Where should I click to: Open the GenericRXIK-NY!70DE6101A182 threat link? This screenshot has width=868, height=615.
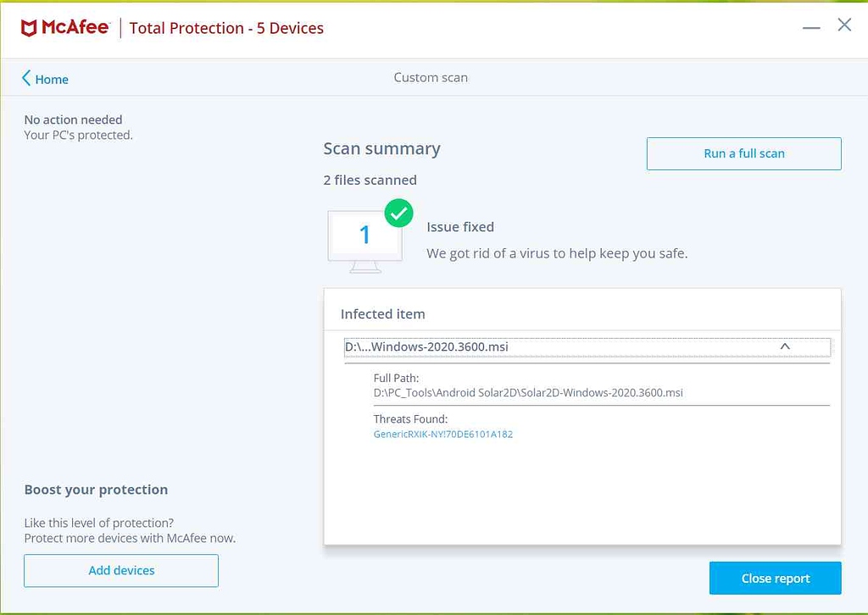[x=444, y=434]
